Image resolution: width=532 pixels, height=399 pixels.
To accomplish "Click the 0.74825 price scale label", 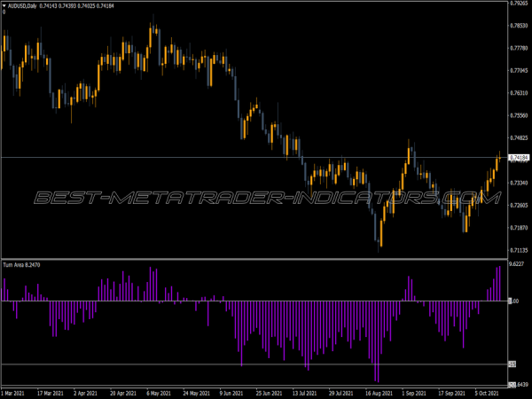I will tap(519, 137).
